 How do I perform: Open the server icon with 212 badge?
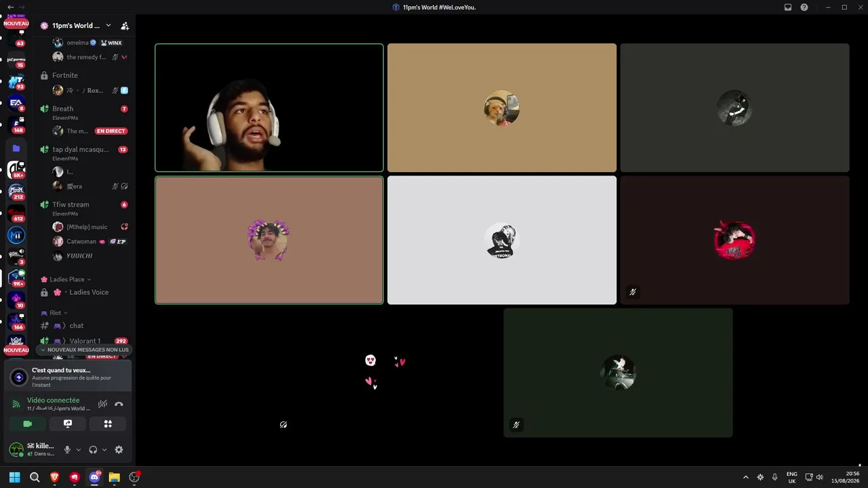pos(16,191)
